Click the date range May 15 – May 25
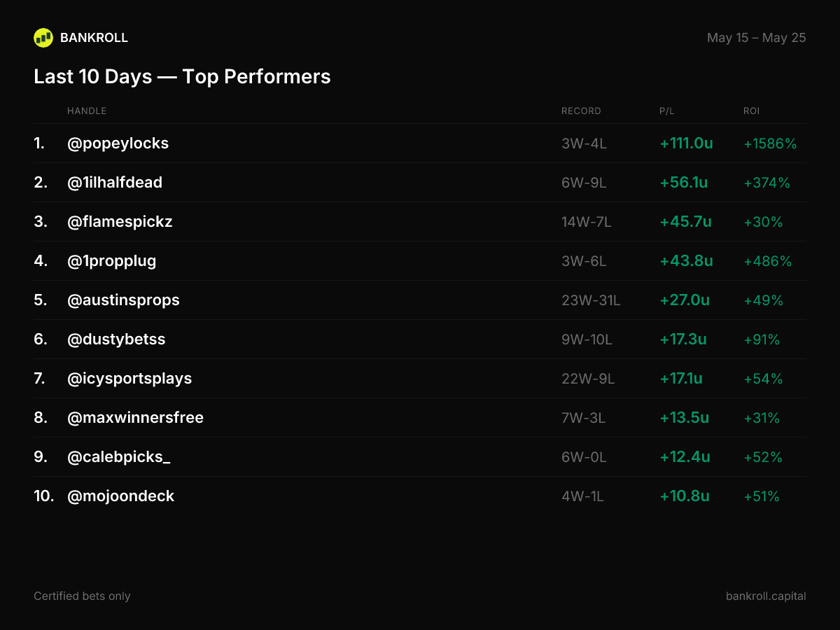The width and height of the screenshot is (840, 630). click(757, 38)
